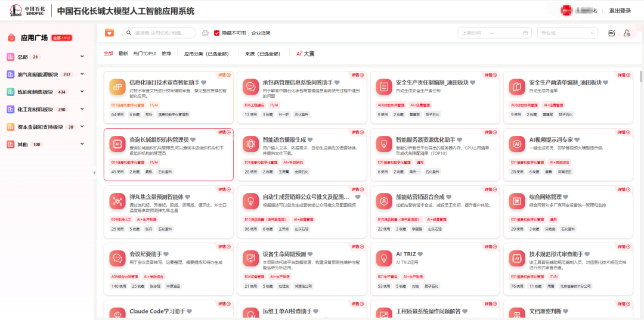
Task: Click the AI TRIZ bulb icon
Action: (384, 258)
